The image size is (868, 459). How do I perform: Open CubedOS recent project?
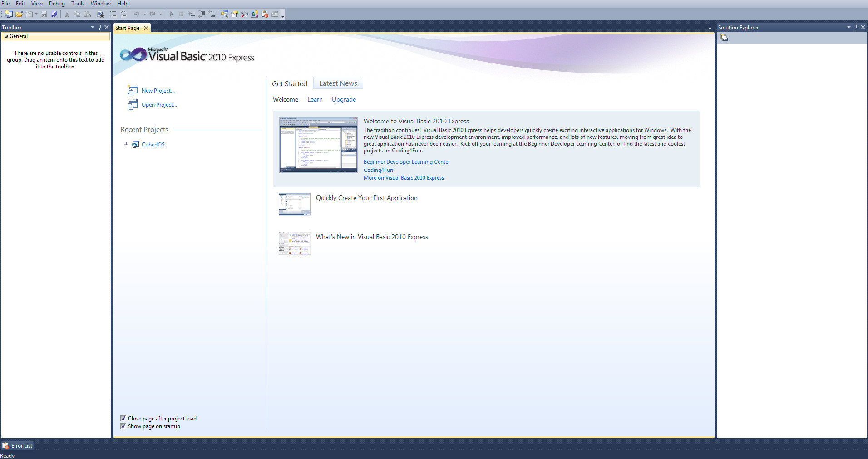(153, 145)
